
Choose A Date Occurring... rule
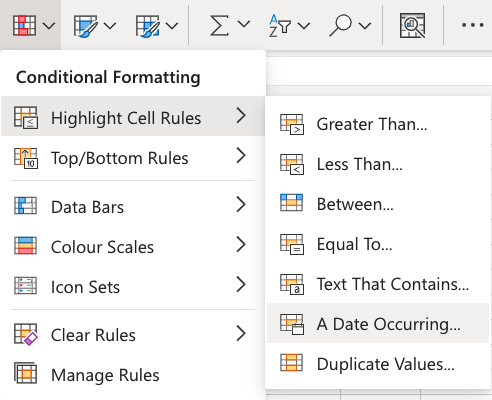click(x=378, y=323)
